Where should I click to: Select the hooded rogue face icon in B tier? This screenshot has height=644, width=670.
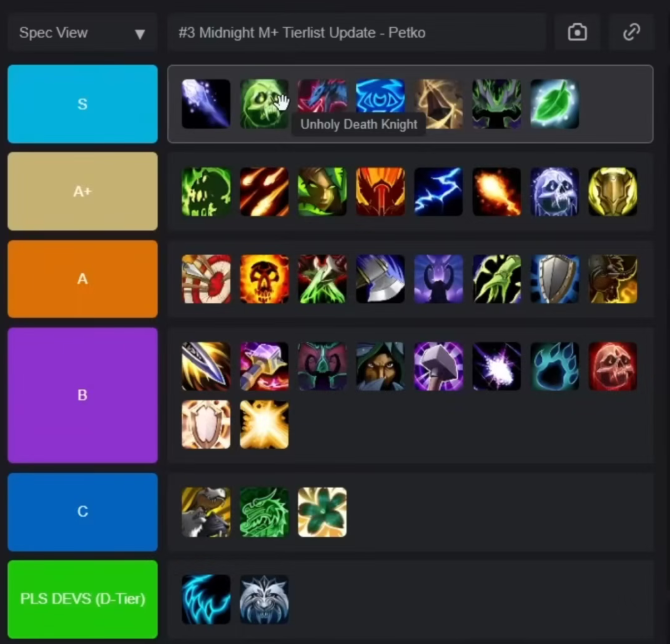click(x=380, y=366)
